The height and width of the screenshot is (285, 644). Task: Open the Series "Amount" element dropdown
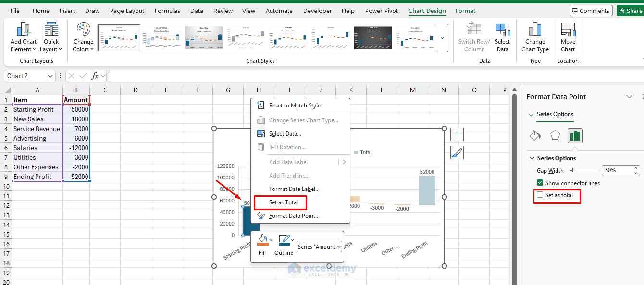coord(320,247)
